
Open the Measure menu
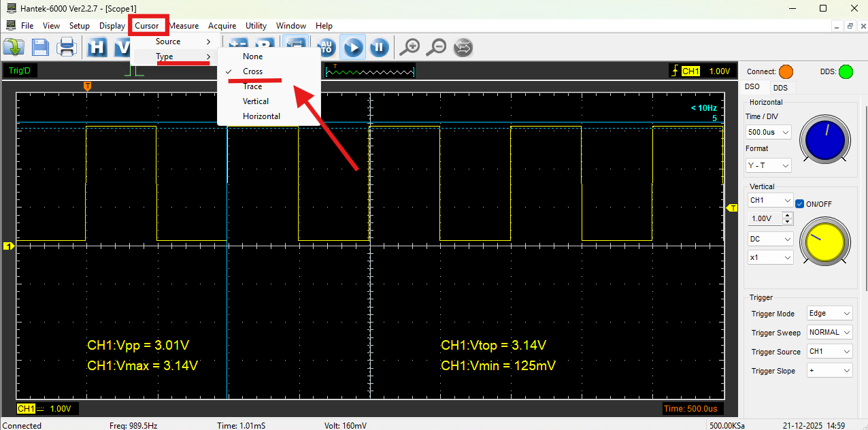(184, 26)
